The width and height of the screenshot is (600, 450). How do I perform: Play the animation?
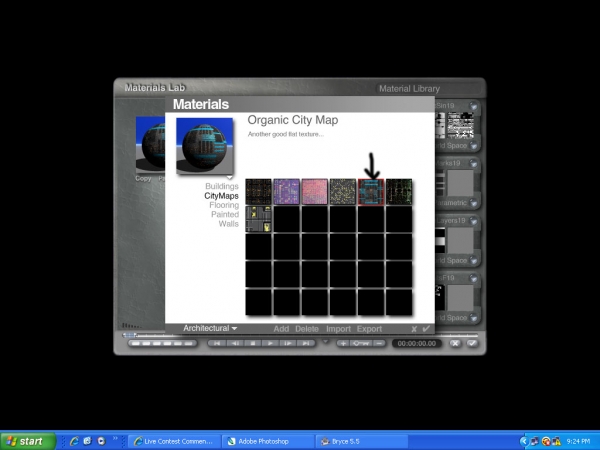click(270, 343)
